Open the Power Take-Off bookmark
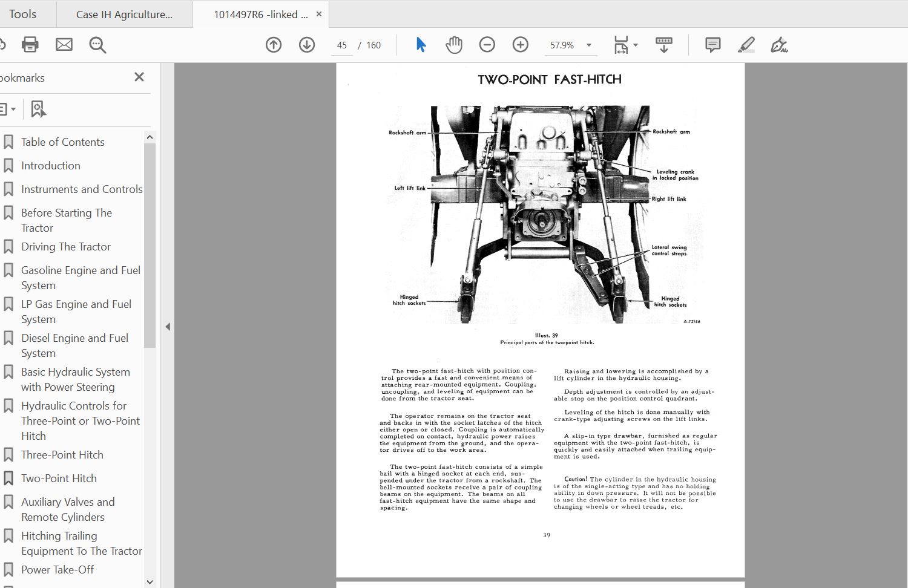This screenshot has height=588, width=908. tap(58, 569)
